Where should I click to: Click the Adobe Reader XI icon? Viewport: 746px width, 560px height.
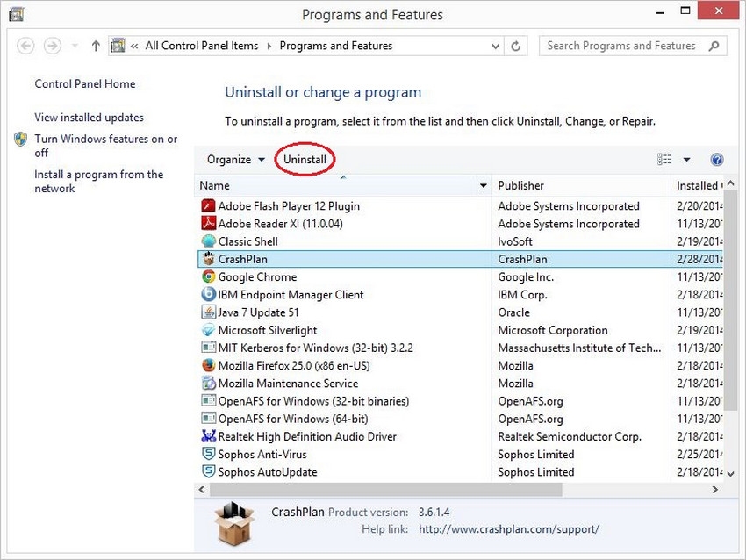208,223
